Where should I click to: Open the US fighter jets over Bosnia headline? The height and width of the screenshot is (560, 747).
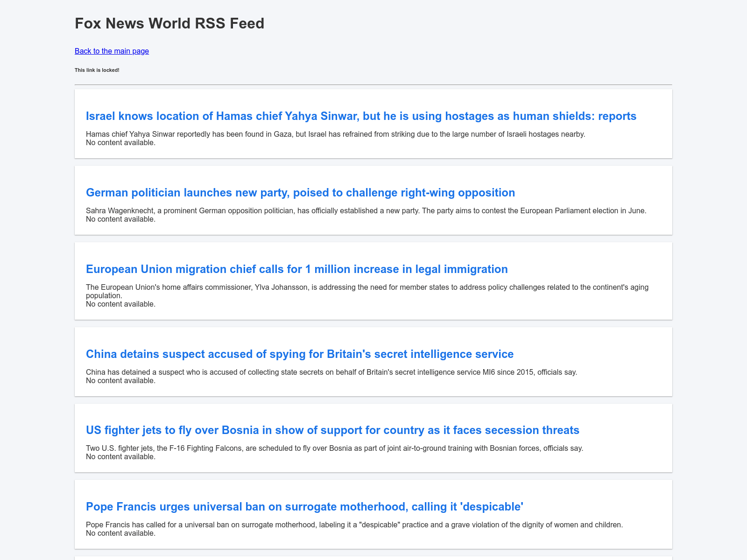[x=332, y=430]
